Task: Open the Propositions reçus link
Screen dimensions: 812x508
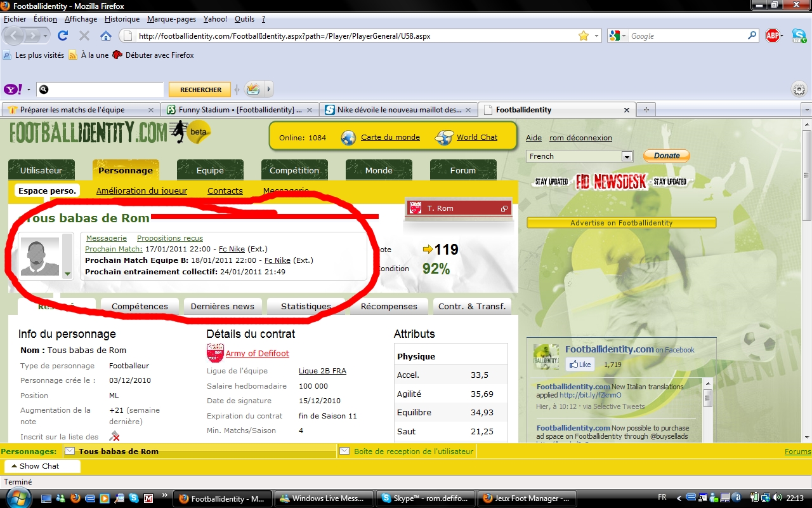Action: pos(170,238)
